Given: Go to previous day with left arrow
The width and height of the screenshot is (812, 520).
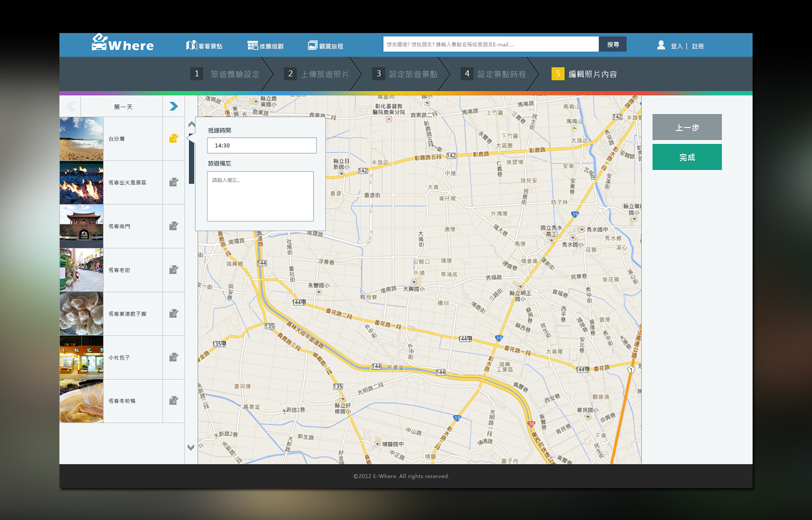Looking at the screenshot, I should [x=71, y=106].
